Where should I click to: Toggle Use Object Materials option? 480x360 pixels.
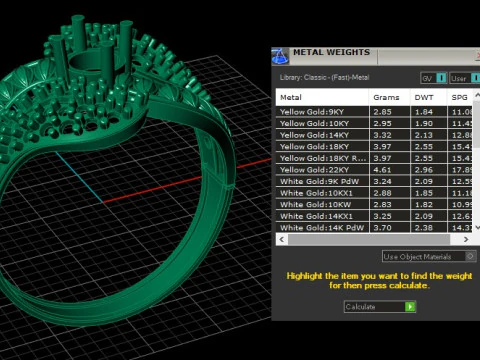coord(429,256)
